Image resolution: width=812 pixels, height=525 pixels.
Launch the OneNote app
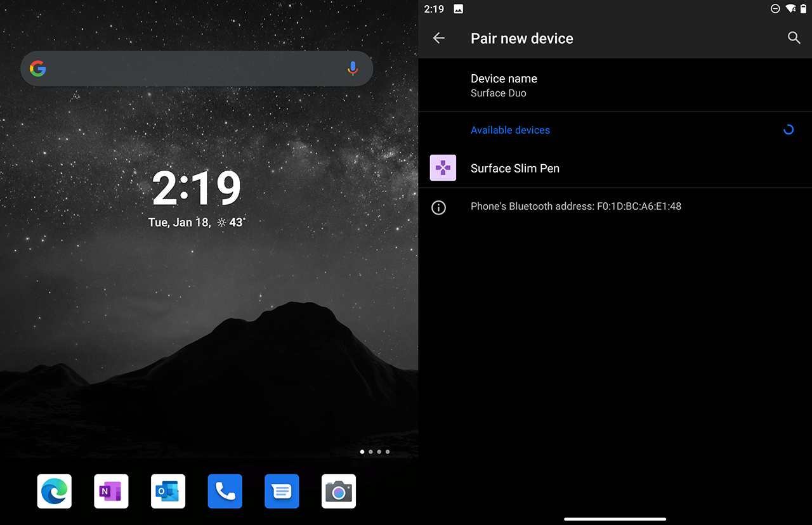pyautogui.click(x=111, y=491)
